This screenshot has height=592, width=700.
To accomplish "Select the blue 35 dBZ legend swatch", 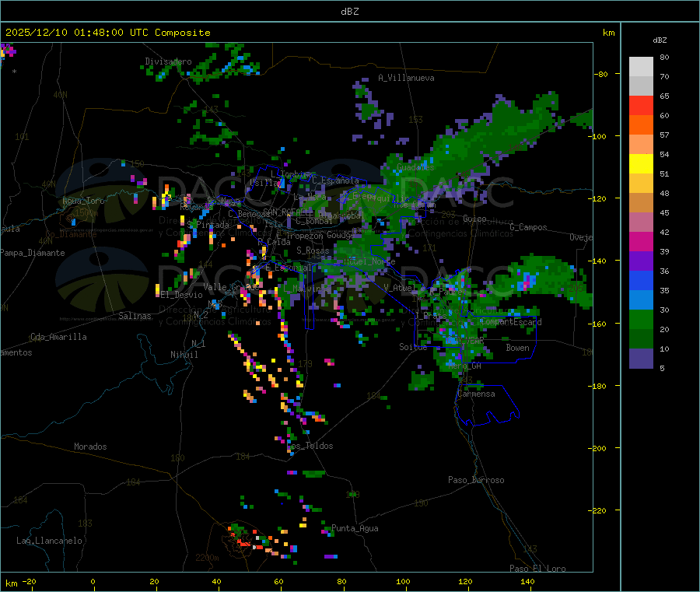I will (641, 280).
